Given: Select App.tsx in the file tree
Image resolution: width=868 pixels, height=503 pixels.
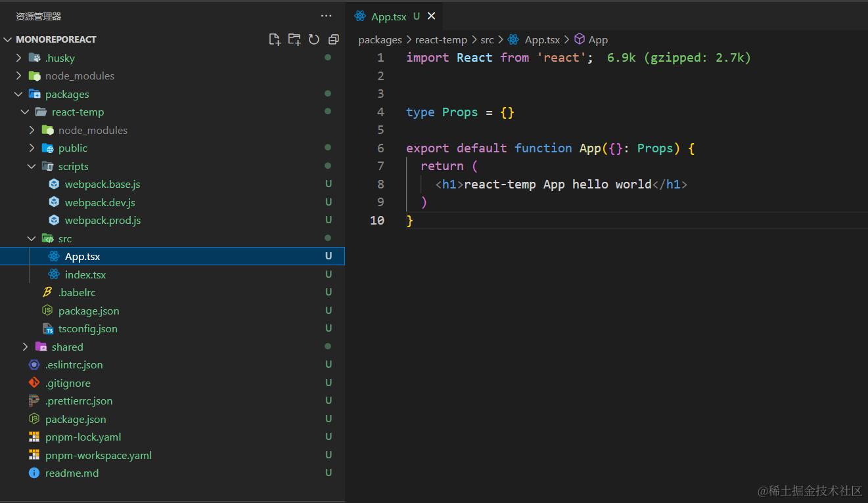Looking at the screenshot, I should pyautogui.click(x=172, y=256).
